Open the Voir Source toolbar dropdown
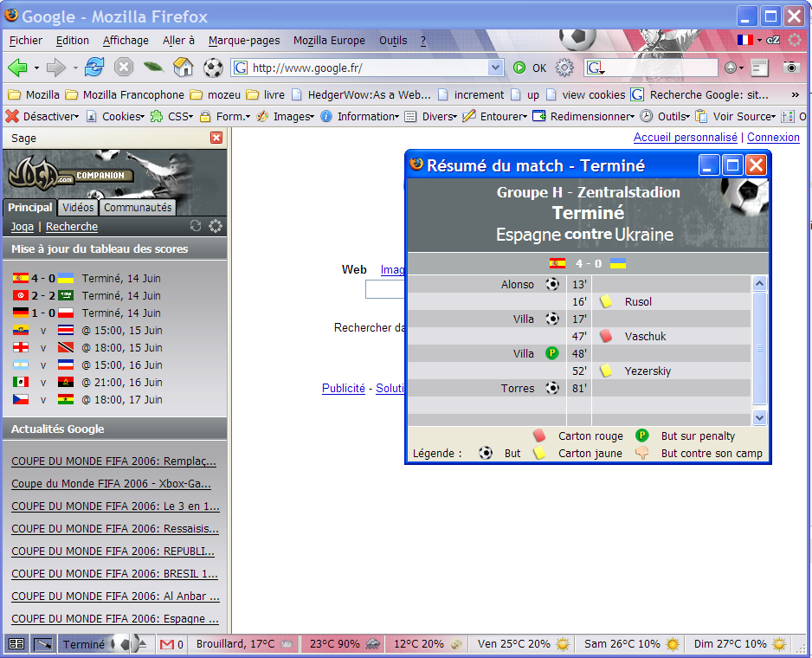Screen dimensions: 812x658 pos(735,117)
